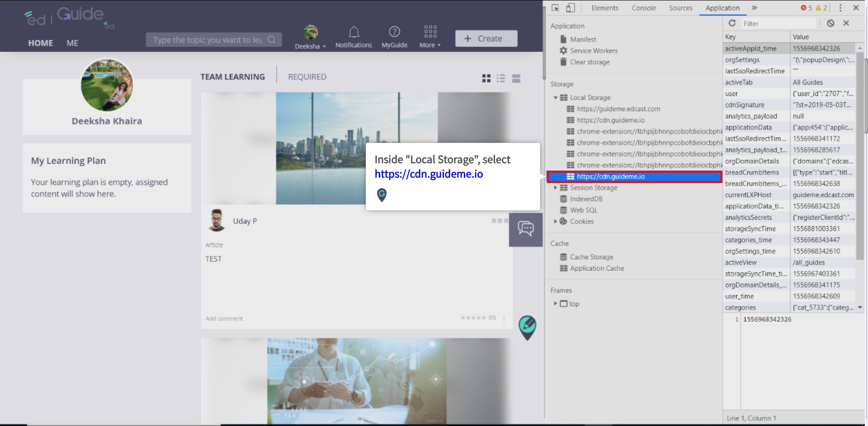Toggle the device toolbar icon
868x426 pixels.
pyautogui.click(x=571, y=8)
